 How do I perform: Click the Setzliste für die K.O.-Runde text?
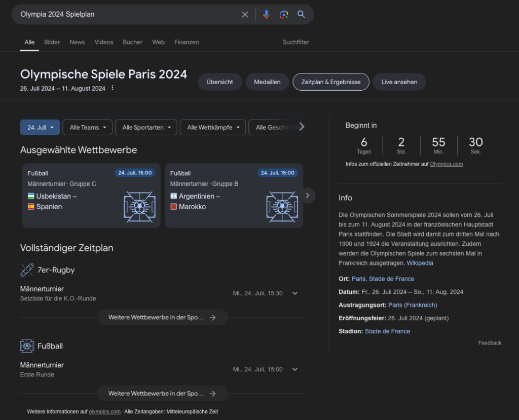pos(58,298)
